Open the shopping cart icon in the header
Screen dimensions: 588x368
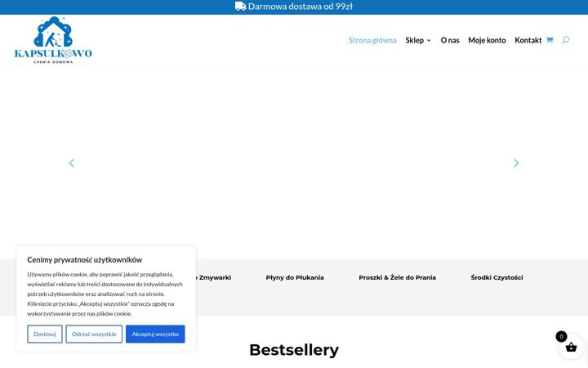coord(550,40)
